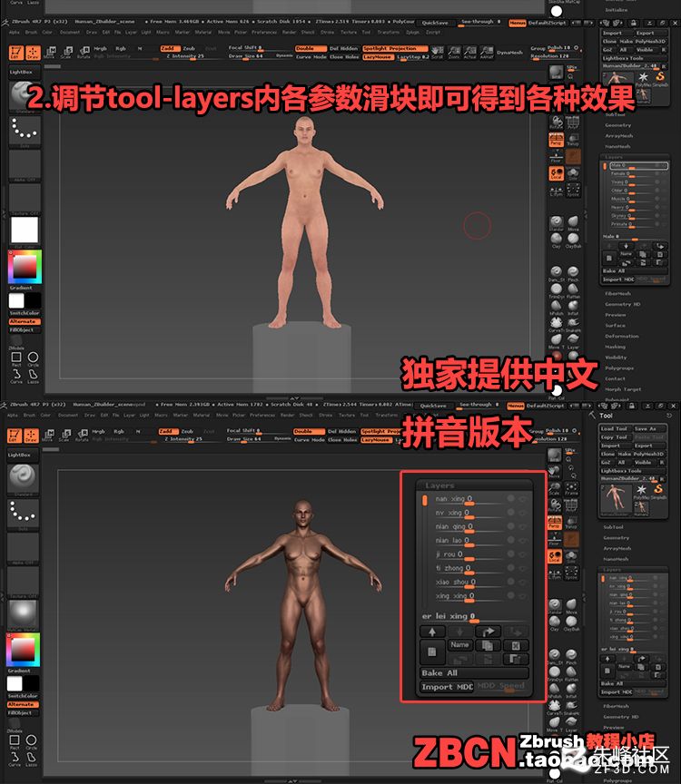Viewport: 681px width, 784px height.
Task: Toggle Alternate color in the lower window
Action: tap(23, 704)
